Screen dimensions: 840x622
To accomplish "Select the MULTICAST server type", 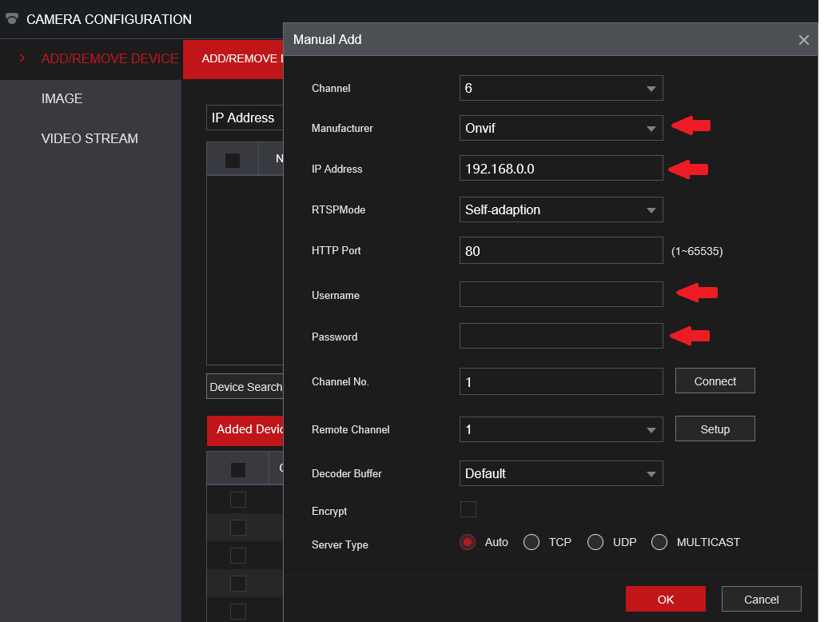I will [659, 542].
